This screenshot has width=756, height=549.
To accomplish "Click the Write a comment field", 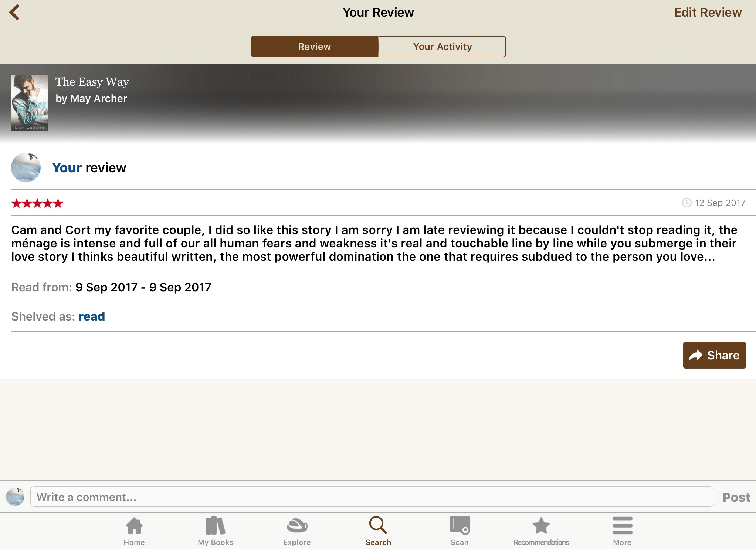I will click(x=372, y=497).
